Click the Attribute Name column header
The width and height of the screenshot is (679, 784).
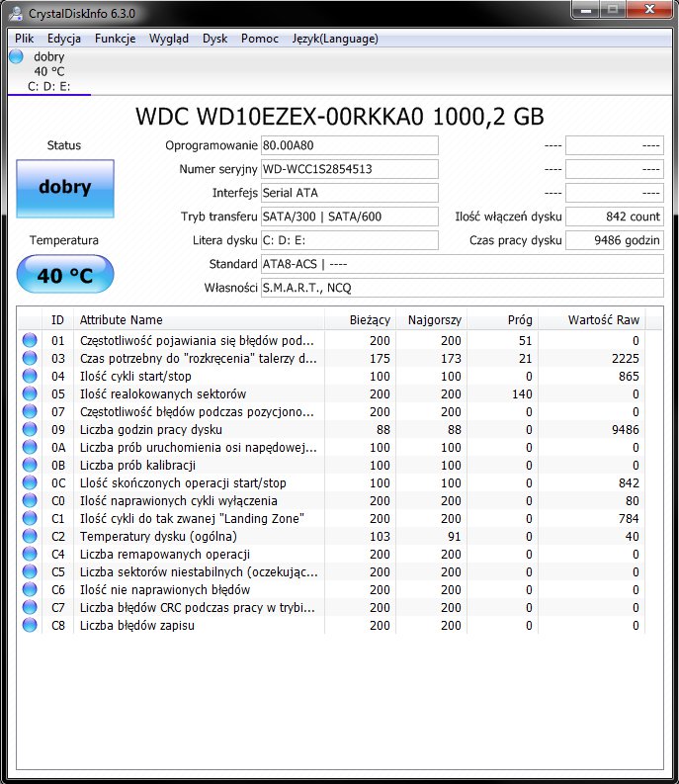pyautogui.click(x=199, y=320)
